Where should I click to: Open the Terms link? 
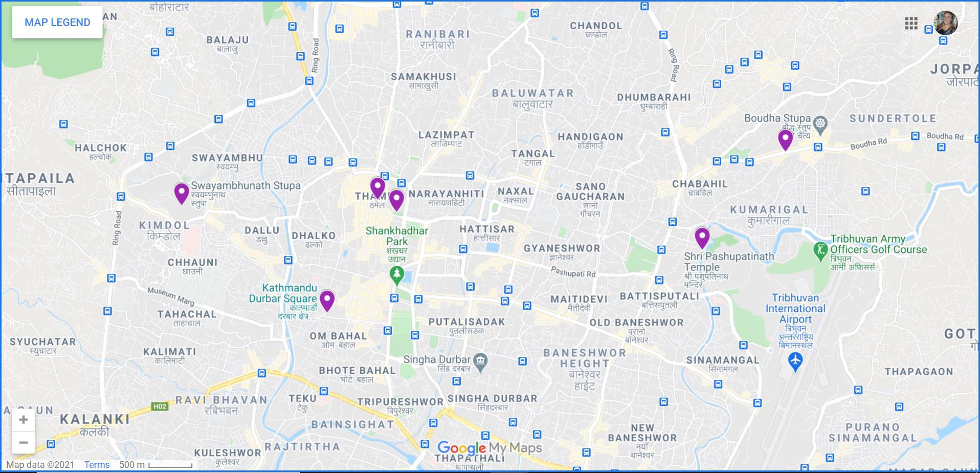click(97, 465)
